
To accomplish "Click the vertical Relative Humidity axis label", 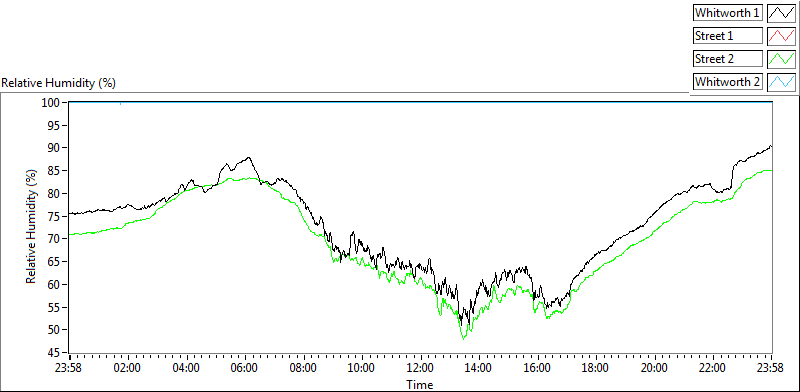I will point(32,227).
